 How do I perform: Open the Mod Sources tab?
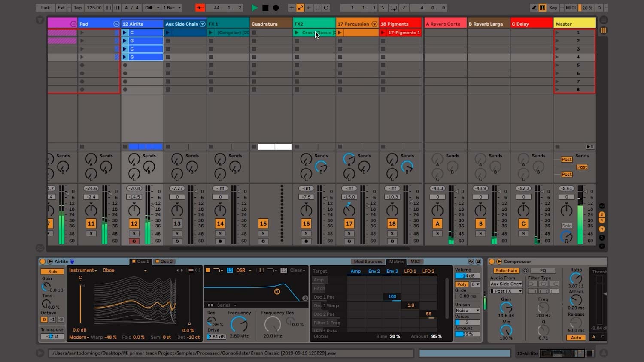click(x=368, y=262)
